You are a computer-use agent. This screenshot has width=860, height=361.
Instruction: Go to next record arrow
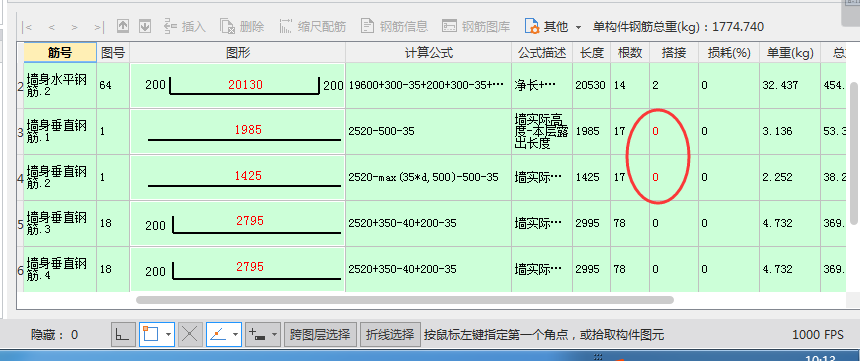75,26
